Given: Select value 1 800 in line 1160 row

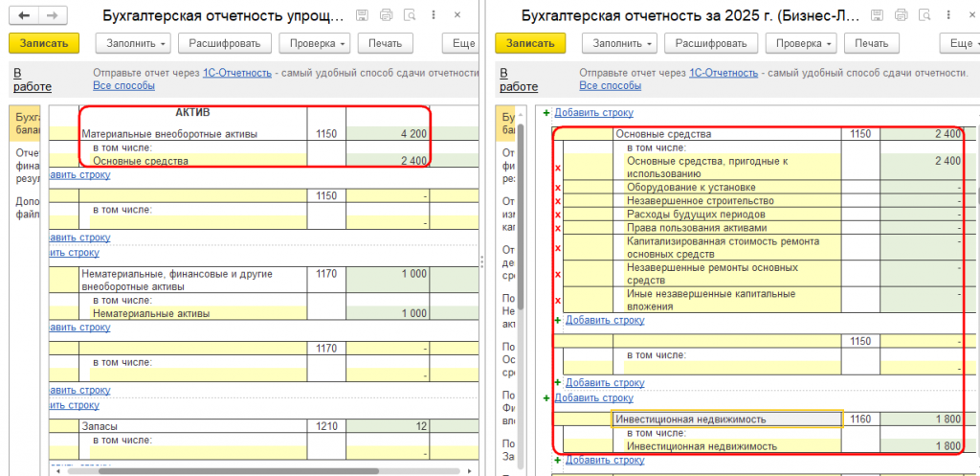Looking at the screenshot, I should (x=922, y=419).
